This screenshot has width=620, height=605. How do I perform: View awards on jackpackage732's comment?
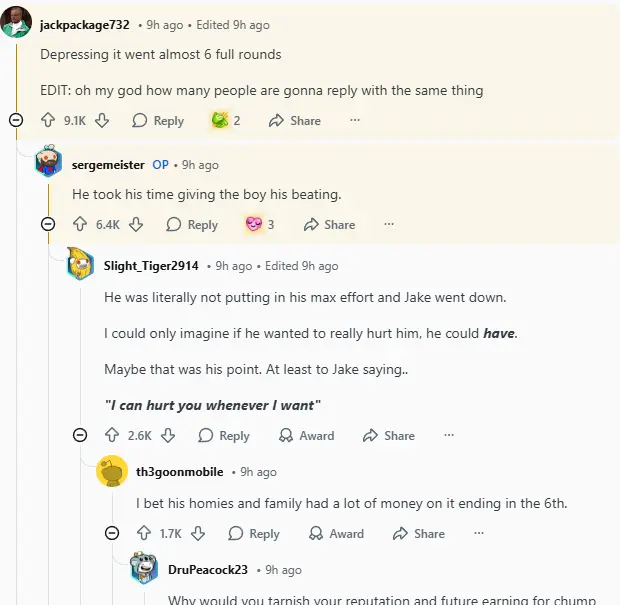coord(225,120)
